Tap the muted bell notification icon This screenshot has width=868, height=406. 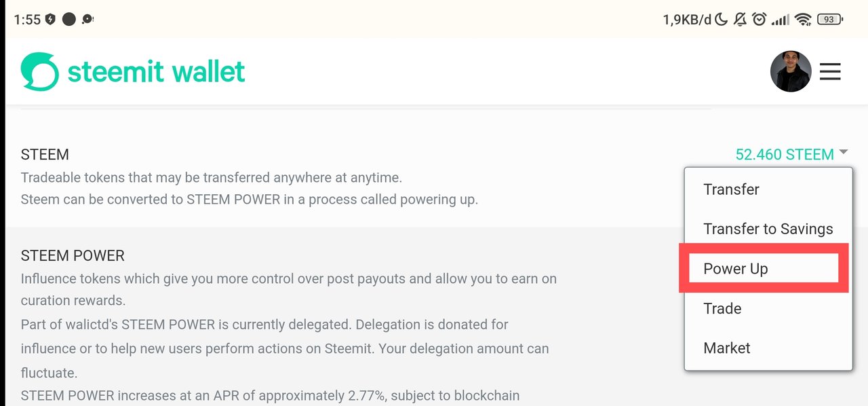click(740, 20)
